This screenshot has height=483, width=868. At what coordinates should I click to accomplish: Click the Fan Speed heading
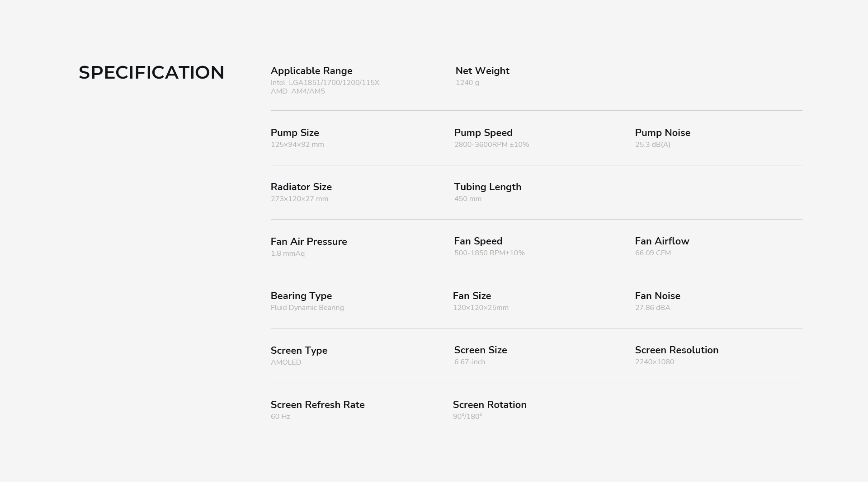click(x=478, y=241)
